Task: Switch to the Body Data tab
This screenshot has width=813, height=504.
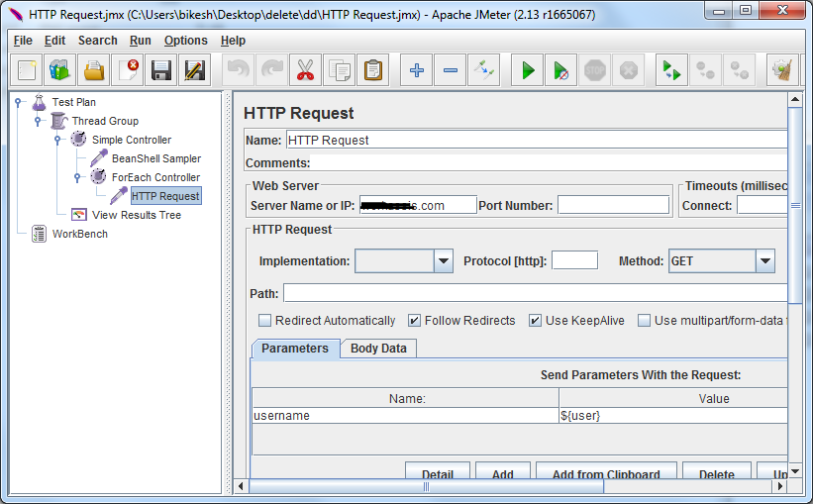Action: tap(378, 349)
